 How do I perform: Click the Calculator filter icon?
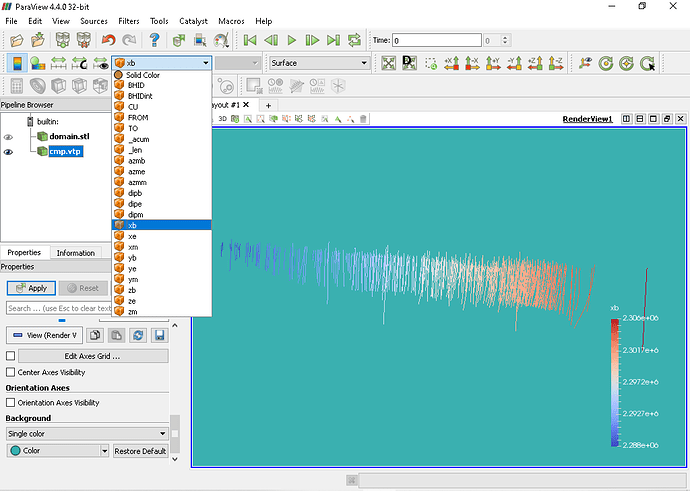click(17, 86)
